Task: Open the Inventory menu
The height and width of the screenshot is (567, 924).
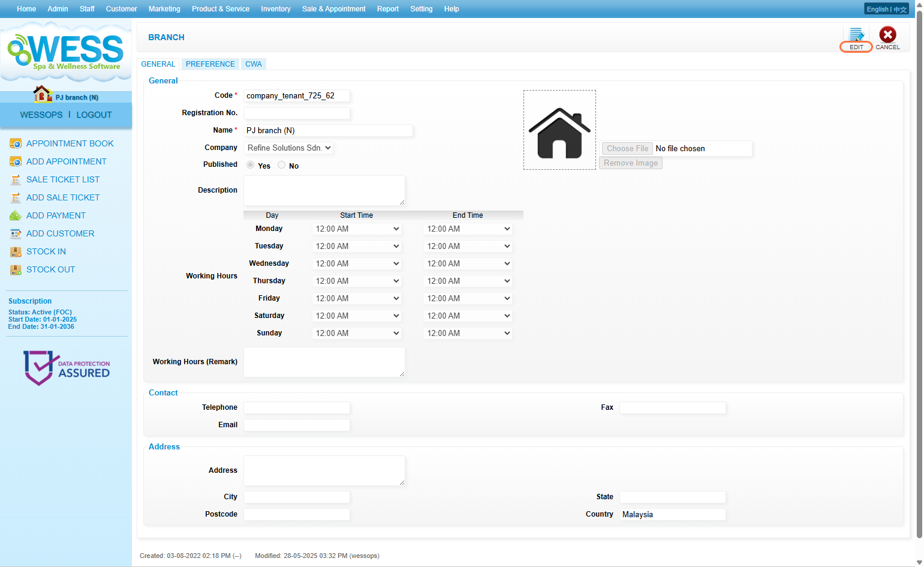Action: pos(275,9)
